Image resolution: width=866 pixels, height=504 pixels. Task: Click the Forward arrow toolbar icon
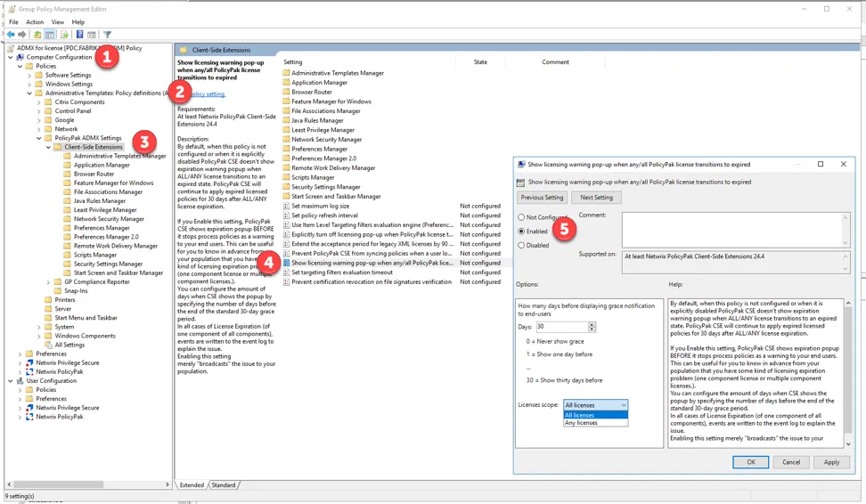(x=22, y=35)
